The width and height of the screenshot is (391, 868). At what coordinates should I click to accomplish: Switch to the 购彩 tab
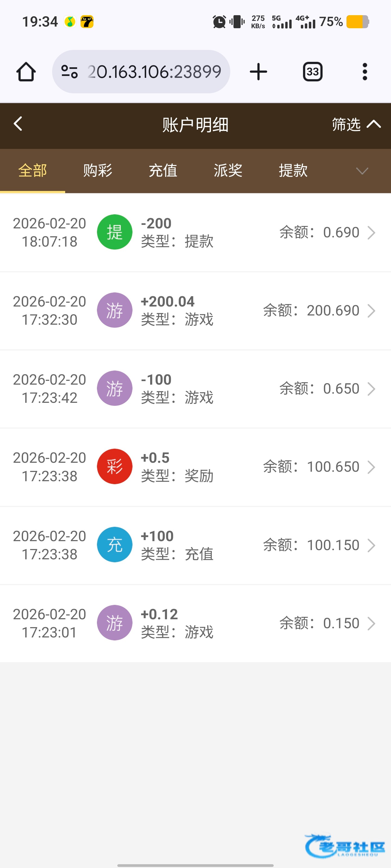click(97, 171)
